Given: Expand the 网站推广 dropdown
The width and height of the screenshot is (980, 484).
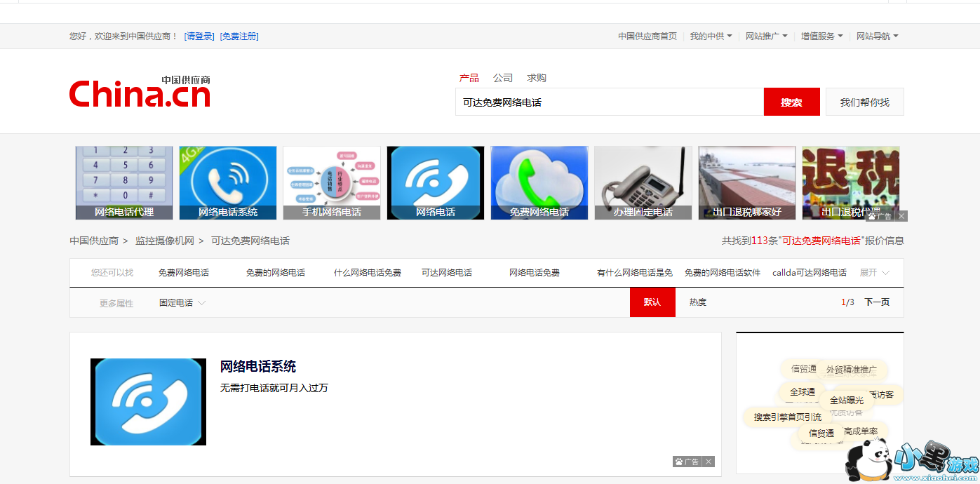Looking at the screenshot, I should coord(766,36).
